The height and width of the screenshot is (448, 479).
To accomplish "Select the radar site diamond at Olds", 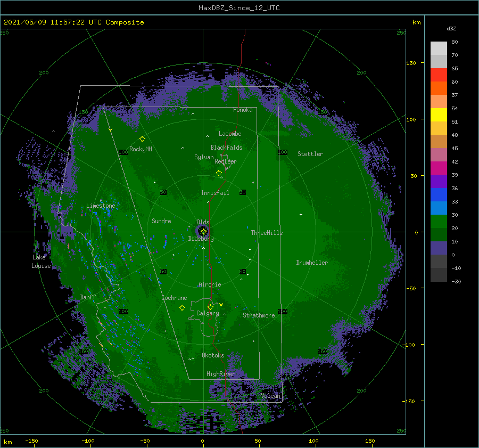I will coord(203,232).
